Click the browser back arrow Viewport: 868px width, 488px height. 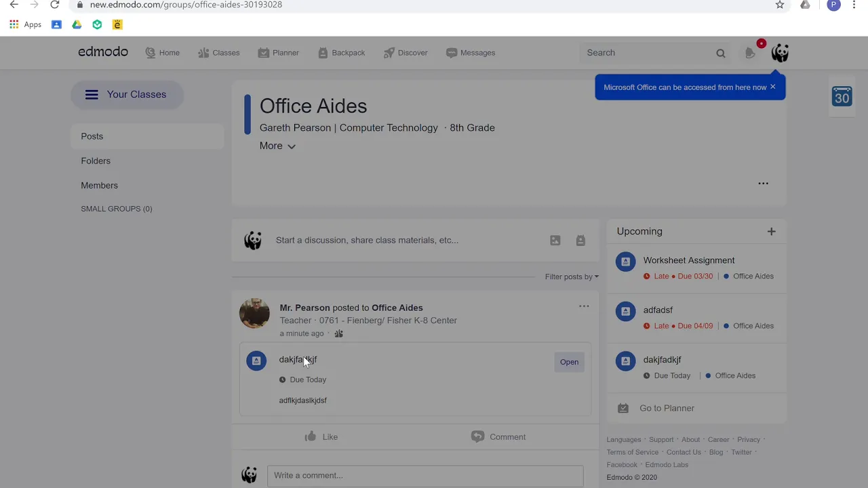14,5
